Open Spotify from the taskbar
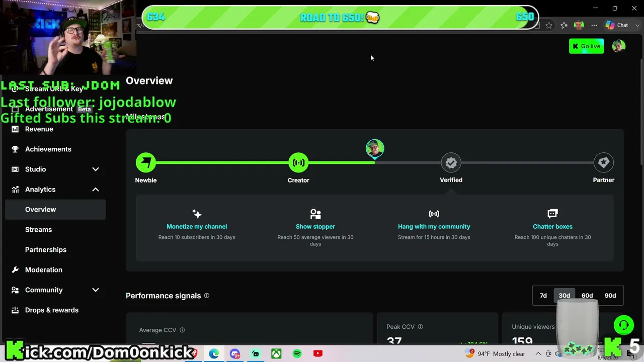 click(297, 354)
